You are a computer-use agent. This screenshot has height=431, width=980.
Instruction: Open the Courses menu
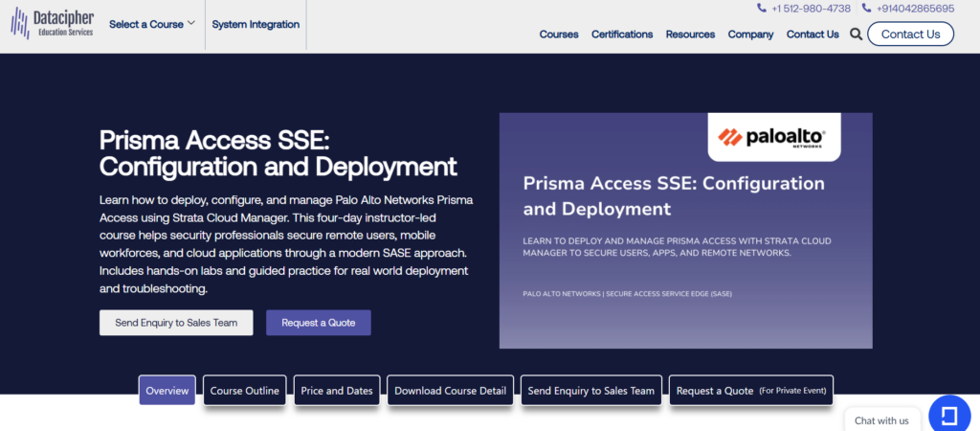point(559,34)
